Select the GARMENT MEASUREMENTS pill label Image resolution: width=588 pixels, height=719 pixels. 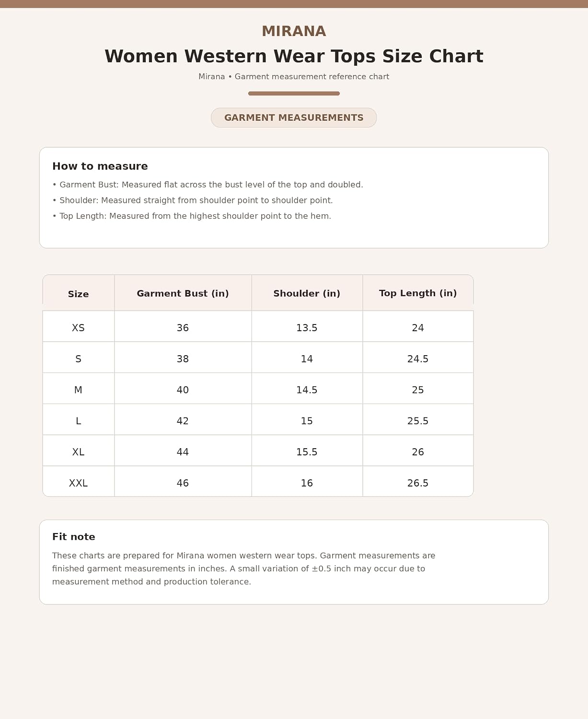pyautogui.click(x=294, y=117)
